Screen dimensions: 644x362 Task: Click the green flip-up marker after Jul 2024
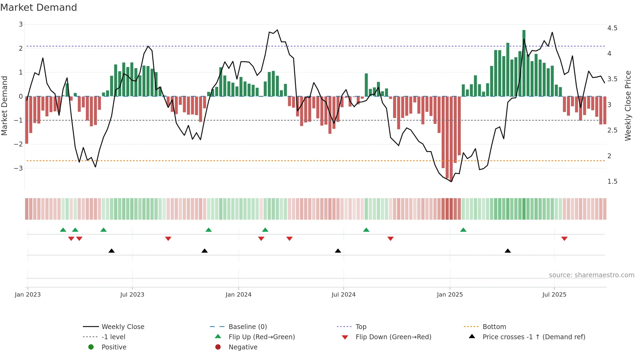366,230
